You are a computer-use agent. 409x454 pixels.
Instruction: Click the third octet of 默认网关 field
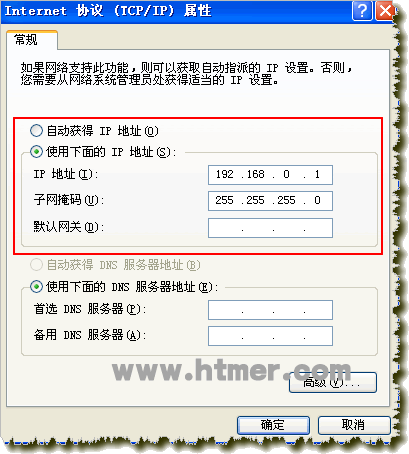pyautogui.click(x=289, y=228)
